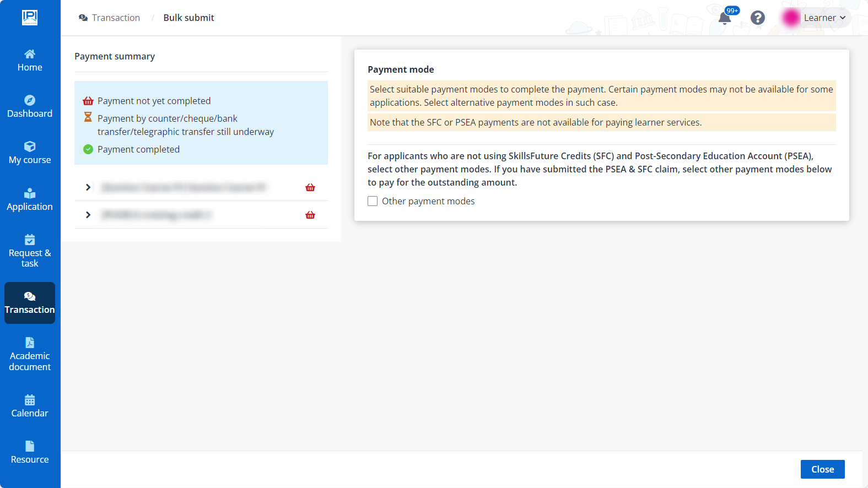Go to Home in sidebar
868x488 pixels.
pos(30,61)
